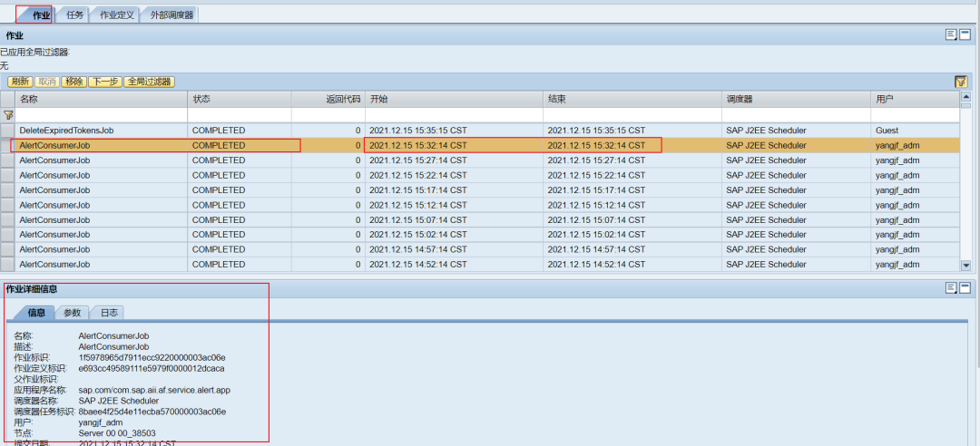This screenshot has width=980, height=446.
Task: Switch to the 任务 tab
Action: tap(75, 15)
